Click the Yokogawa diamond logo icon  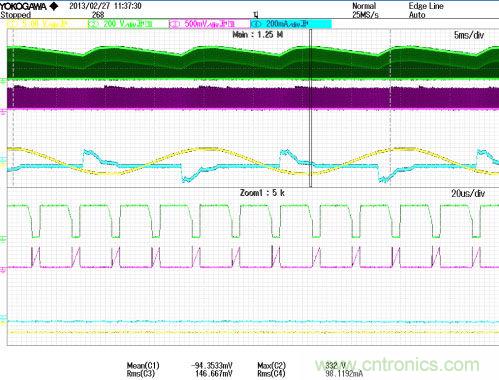point(54,6)
